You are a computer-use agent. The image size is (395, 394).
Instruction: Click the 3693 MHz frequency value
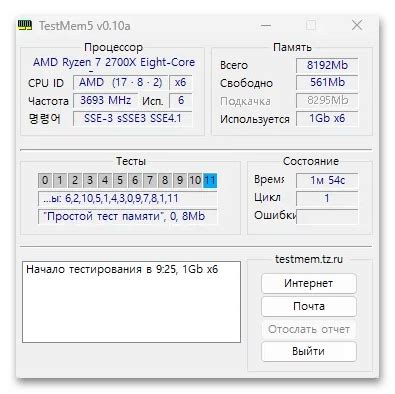coord(105,100)
